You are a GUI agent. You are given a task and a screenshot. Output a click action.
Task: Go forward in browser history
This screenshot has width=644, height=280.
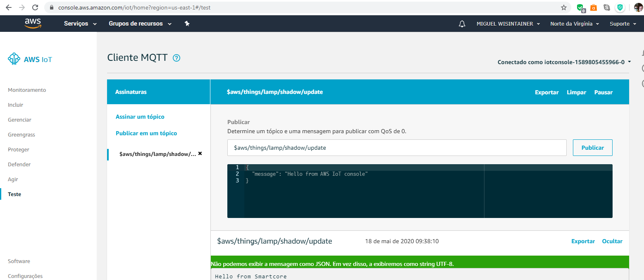coord(22,7)
